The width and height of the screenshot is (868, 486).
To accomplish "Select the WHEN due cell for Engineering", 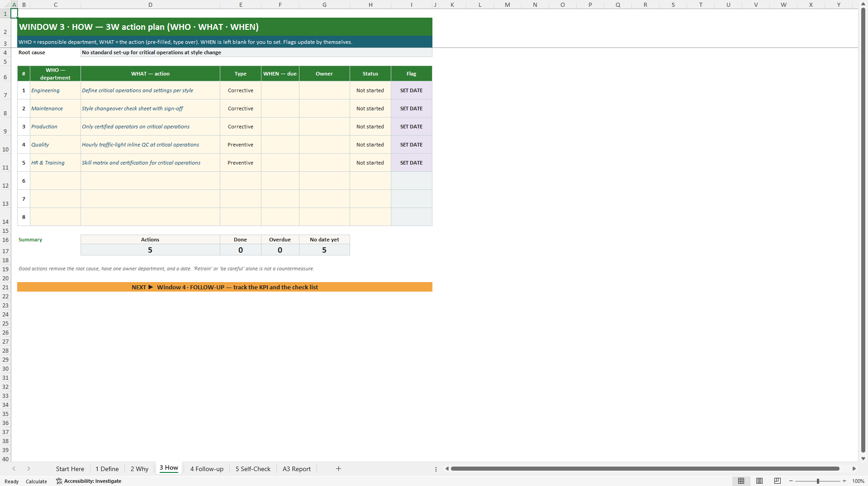I will pyautogui.click(x=280, y=90).
